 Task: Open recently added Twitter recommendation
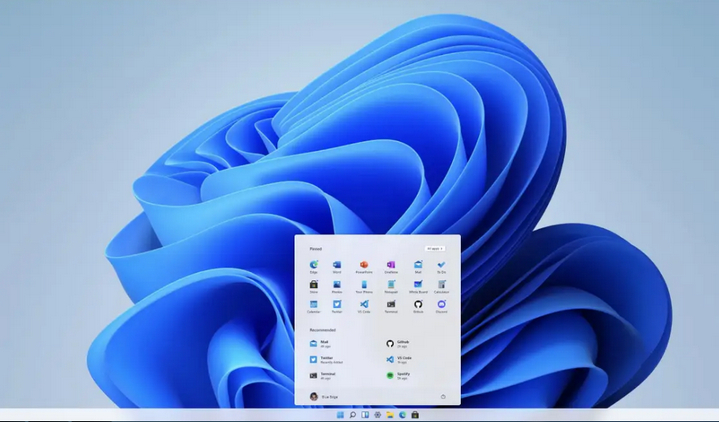326,360
